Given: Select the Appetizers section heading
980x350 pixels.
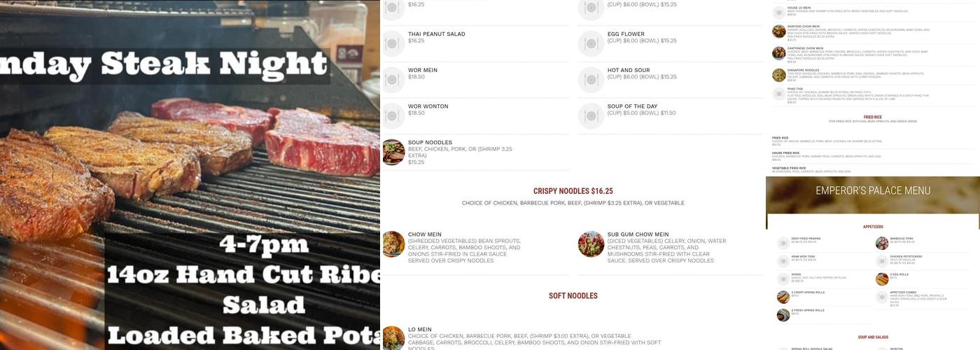Looking at the screenshot, I should tap(873, 227).
